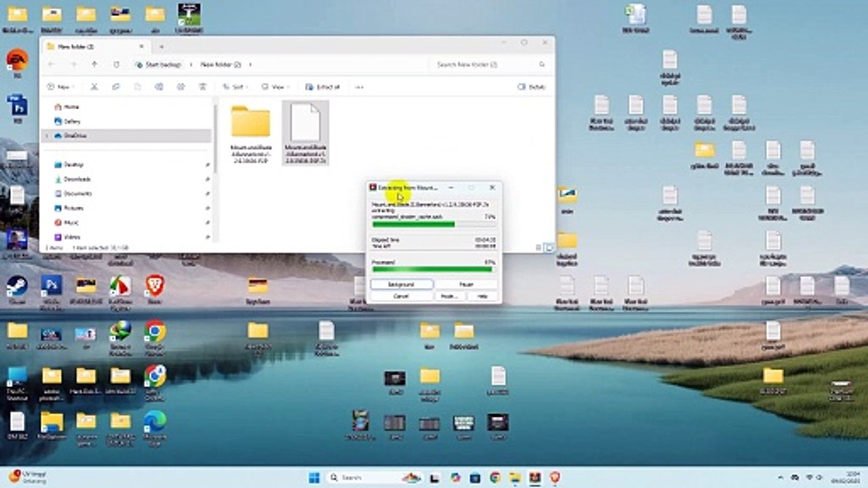Click the taskbar Search box

tap(376, 477)
